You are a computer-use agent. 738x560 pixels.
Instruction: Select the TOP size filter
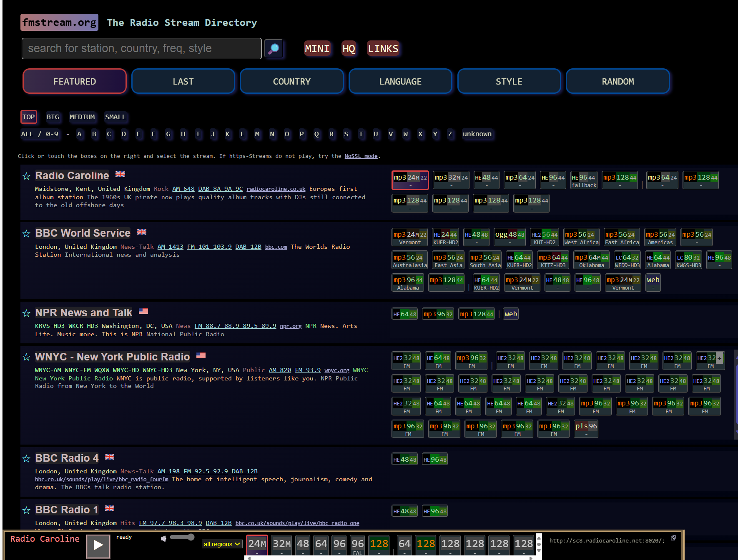pyautogui.click(x=29, y=117)
